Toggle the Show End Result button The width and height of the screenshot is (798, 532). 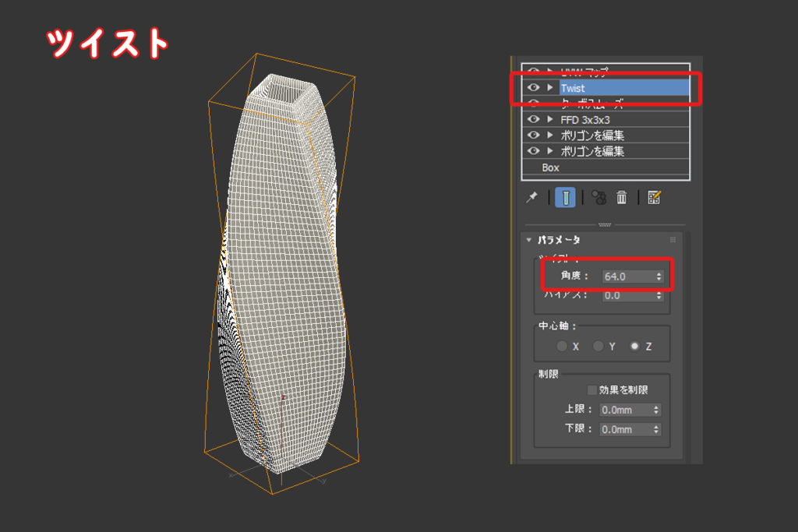[x=565, y=198]
